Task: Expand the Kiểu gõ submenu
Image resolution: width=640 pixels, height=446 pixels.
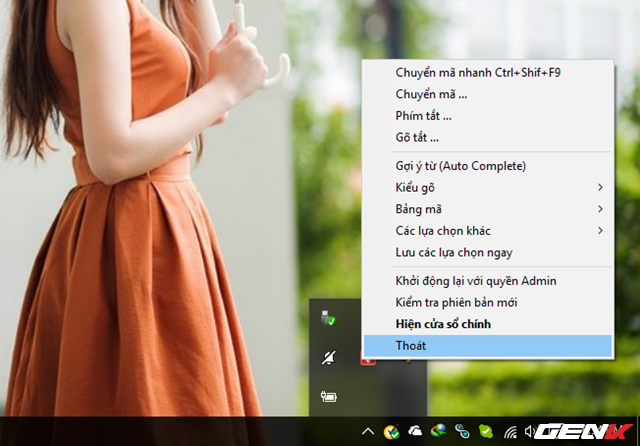Action: [488, 188]
